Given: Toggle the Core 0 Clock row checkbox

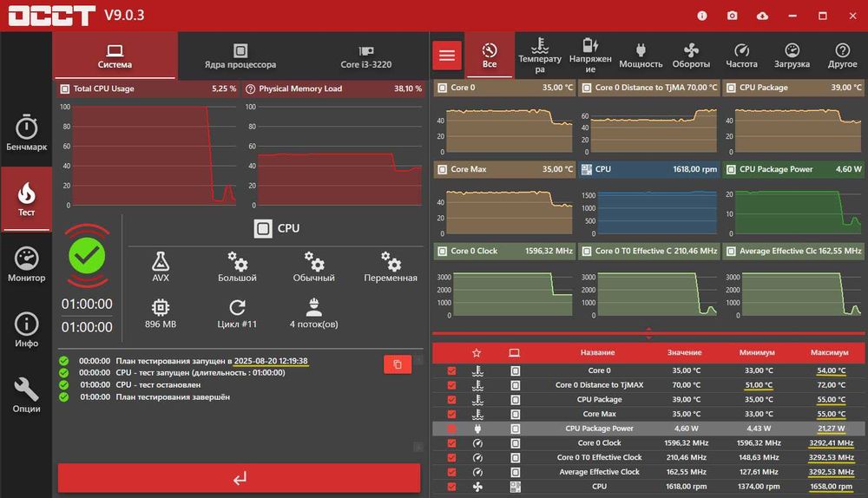Looking at the screenshot, I should pos(451,443).
